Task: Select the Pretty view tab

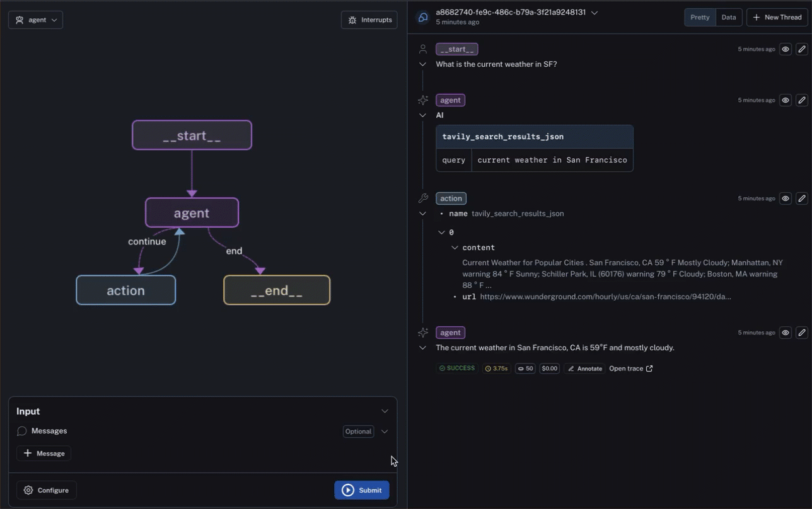Action: pos(700,18)
